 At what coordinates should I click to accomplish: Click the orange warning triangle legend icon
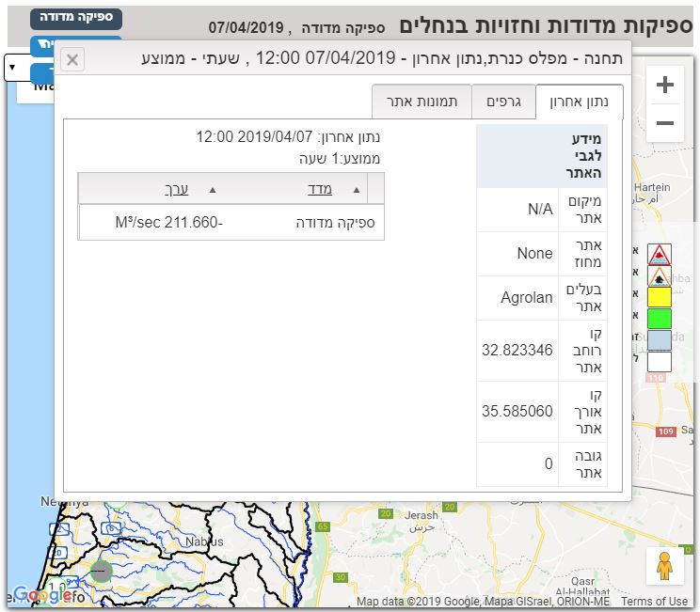tap(659, 276)
